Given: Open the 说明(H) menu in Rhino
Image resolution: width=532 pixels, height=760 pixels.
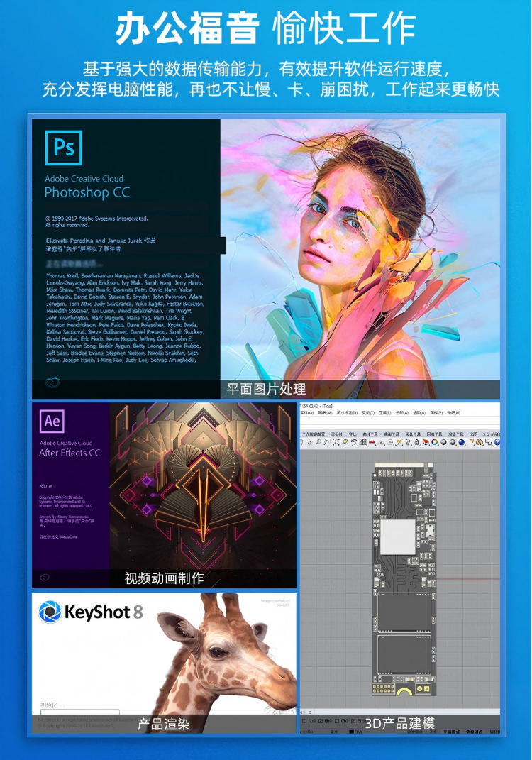Looking at the screenshot, I should pos(453,412).
